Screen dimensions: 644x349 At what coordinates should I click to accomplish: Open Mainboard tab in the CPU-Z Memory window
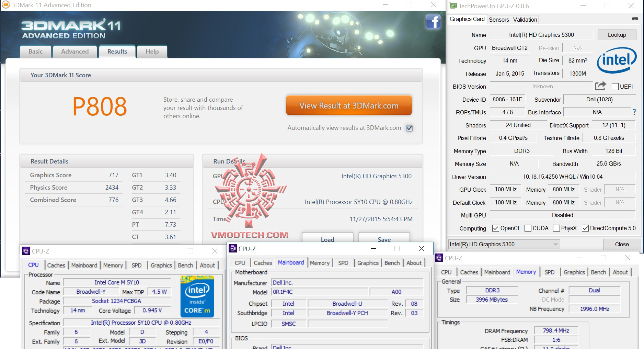497,272
